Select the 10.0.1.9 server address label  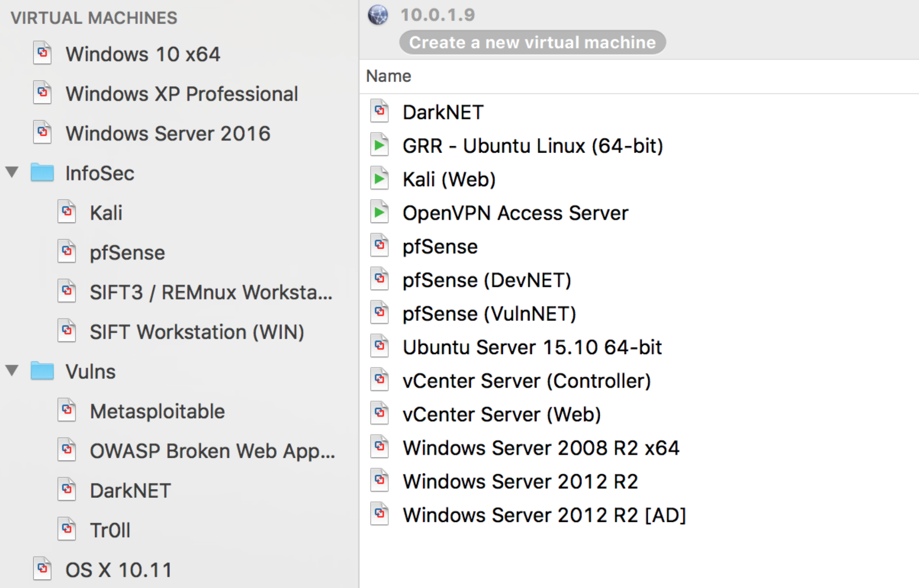pos(437,15)
